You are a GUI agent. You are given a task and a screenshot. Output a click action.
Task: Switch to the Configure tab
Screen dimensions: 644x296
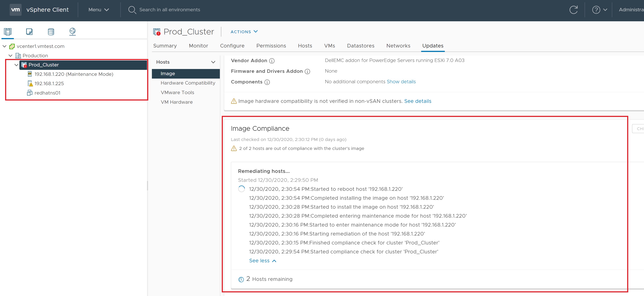pyautogui.click(x=232, y=46)
